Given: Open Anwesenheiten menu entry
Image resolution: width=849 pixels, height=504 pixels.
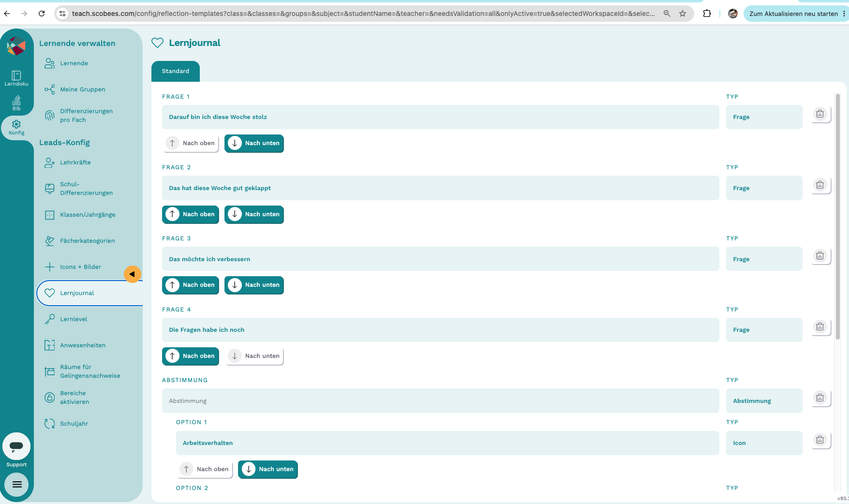Looking at the screenshot, I should [x=82, y=345].
